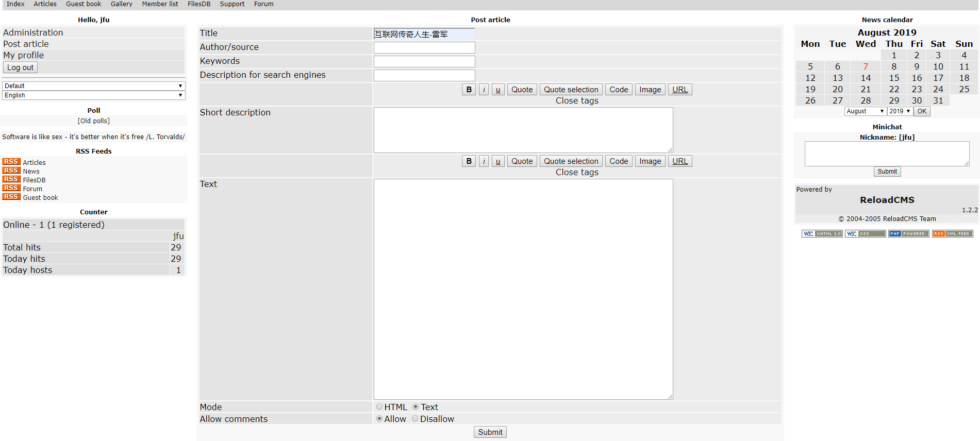Viewport: 980px width, 441px height.
Task: Select Text mode radio button
Action: tap(415, 406)
